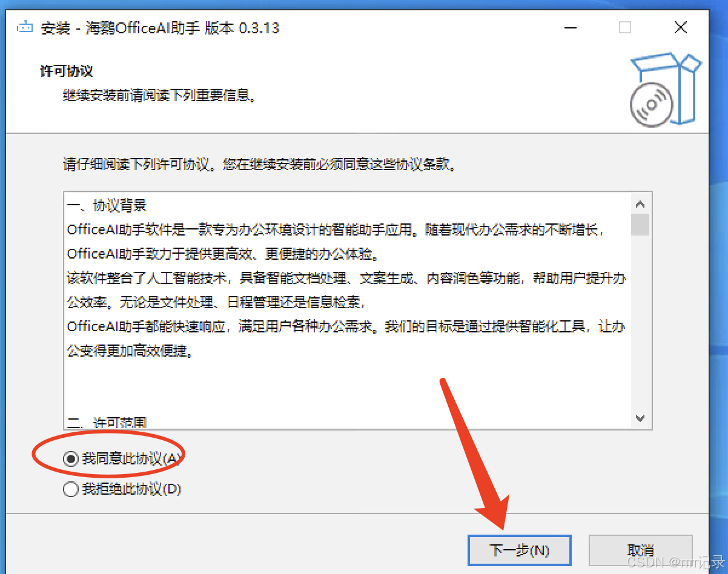Click the license box scroll-up arrow
Screen dimensions: 728x574
640,204
